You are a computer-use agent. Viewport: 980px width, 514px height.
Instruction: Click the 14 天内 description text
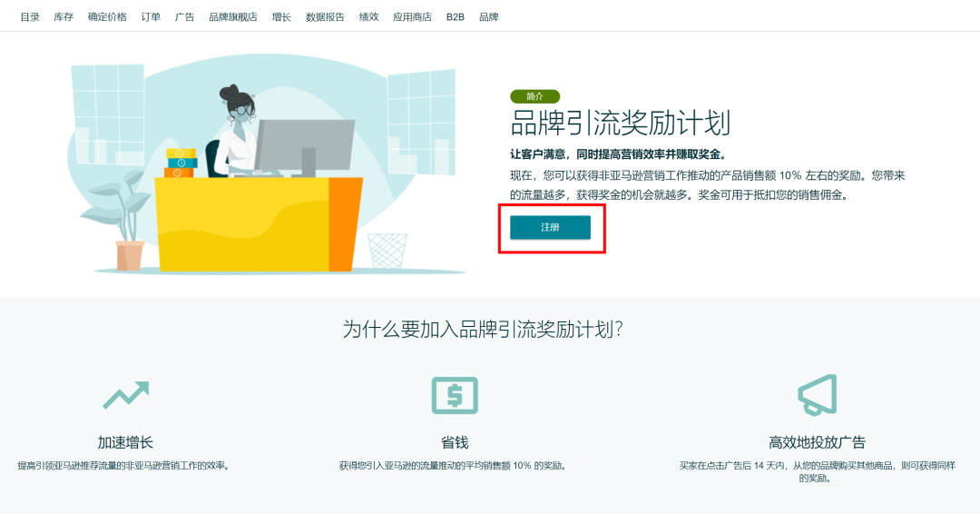tap(817, 472)
